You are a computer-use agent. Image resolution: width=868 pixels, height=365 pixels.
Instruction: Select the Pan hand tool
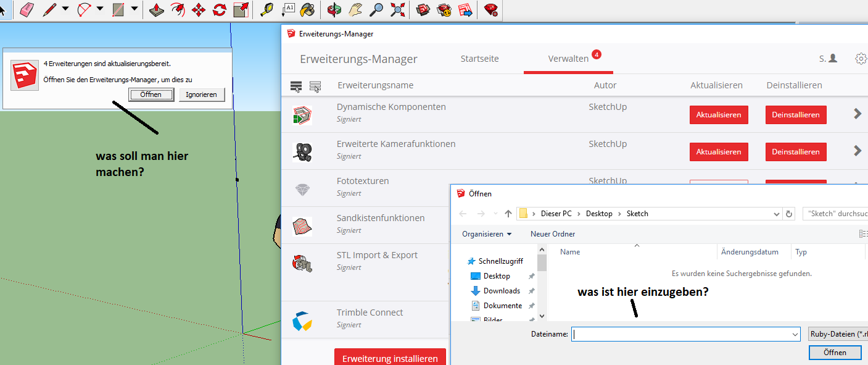click(x=355, y=9)
